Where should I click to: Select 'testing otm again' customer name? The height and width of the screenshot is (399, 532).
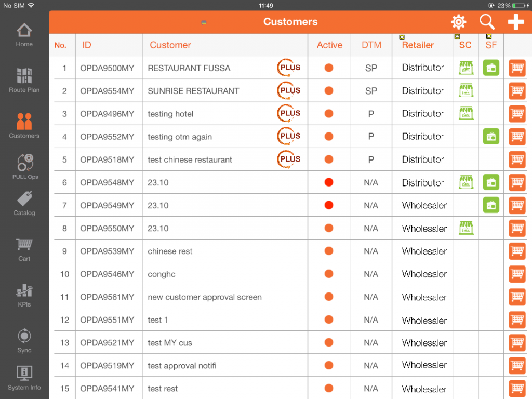point(180,137)
